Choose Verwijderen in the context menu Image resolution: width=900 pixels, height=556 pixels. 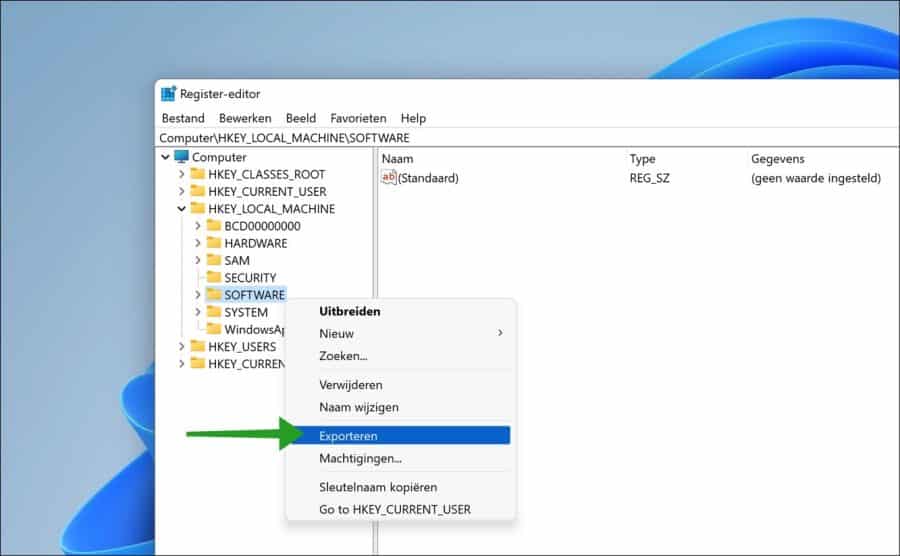click(x=400, y=385)
